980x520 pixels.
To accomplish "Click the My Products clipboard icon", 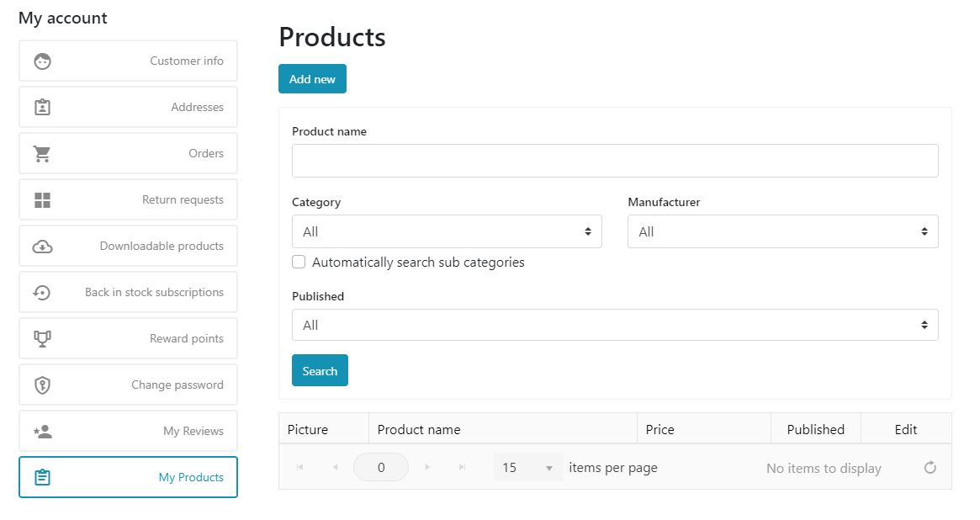I will pos(43,477).
